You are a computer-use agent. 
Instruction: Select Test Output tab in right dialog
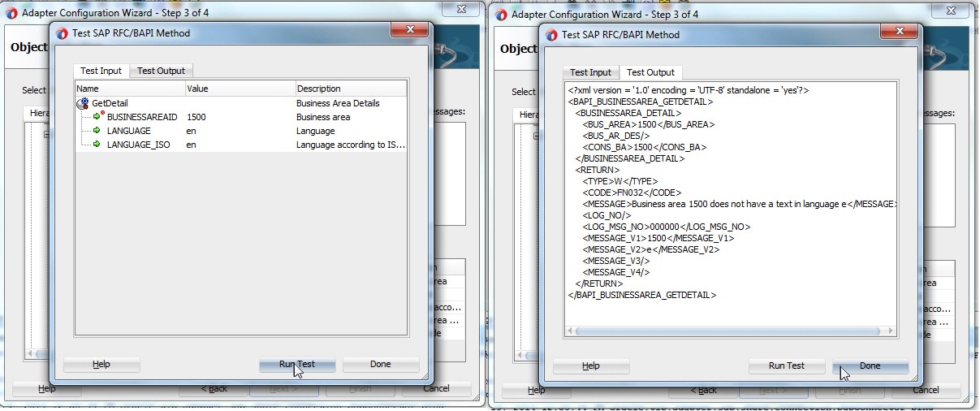coord(651,72)
